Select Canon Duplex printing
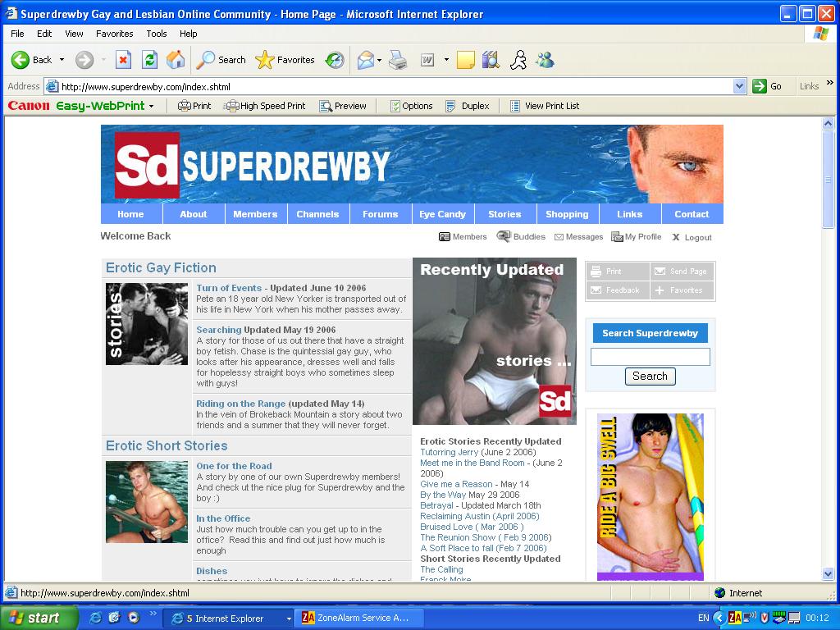The image size is (840, 630). coord(468,106)
